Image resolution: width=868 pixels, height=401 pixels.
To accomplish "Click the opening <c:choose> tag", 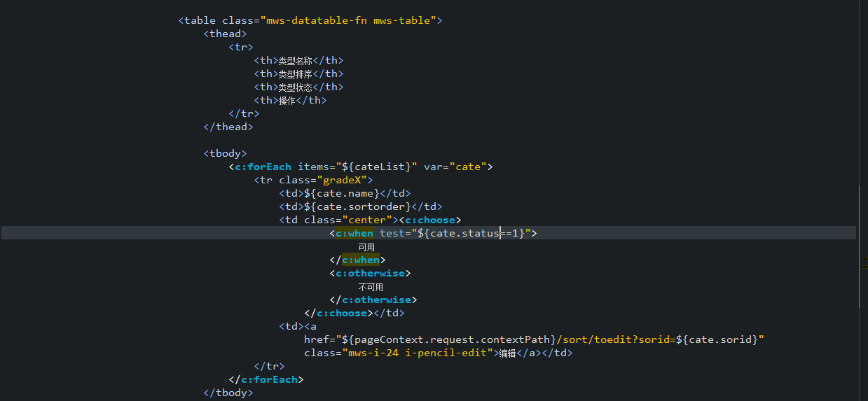I will [430, 220].
